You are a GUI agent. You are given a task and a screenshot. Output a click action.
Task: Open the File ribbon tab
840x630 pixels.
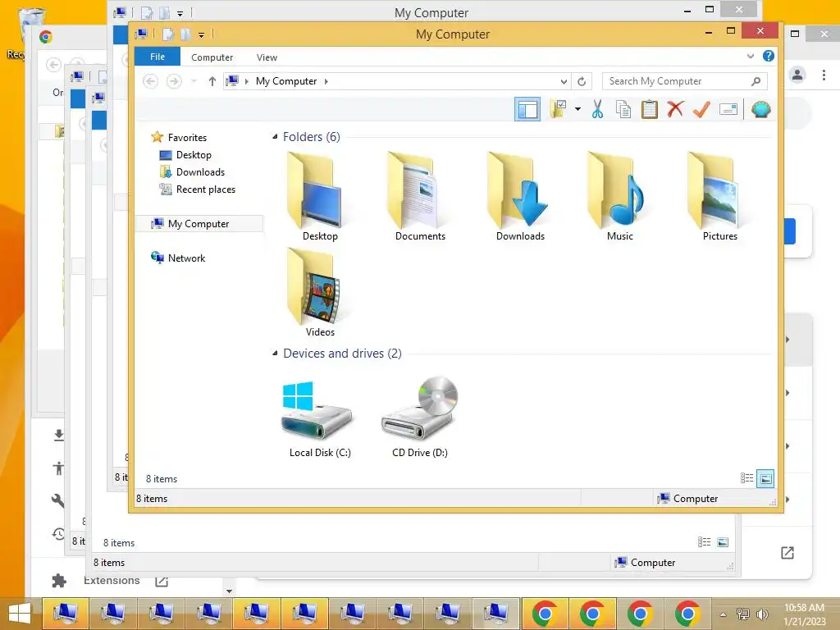pos(157,57)
